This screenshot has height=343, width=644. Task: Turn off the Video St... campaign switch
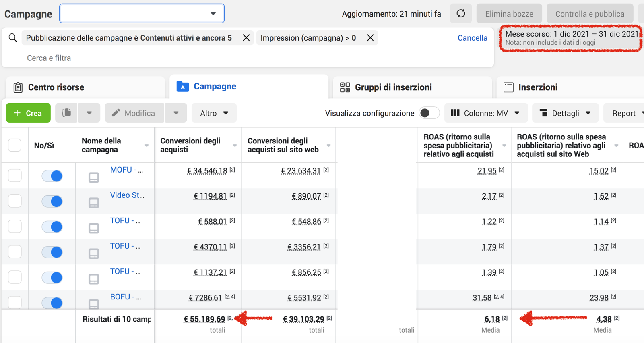52,201
